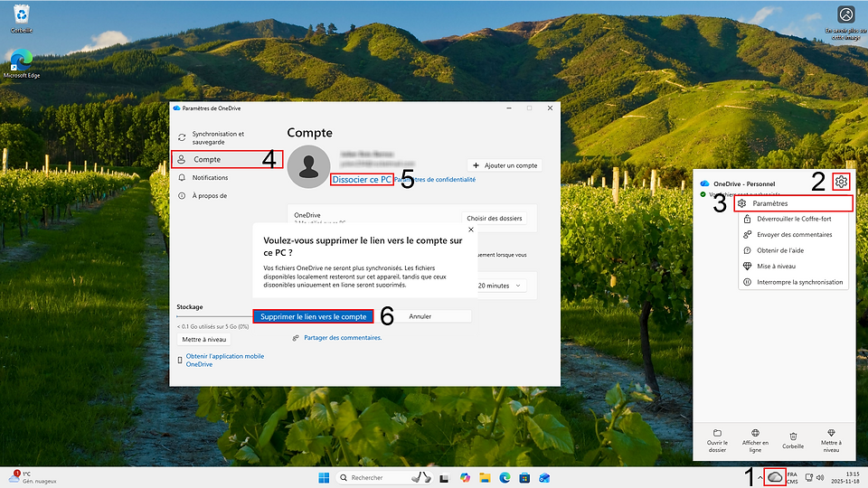Screen dimensions: 868x488
Task: Click Annuler in the unlink dialog
Action: point(420,316)
